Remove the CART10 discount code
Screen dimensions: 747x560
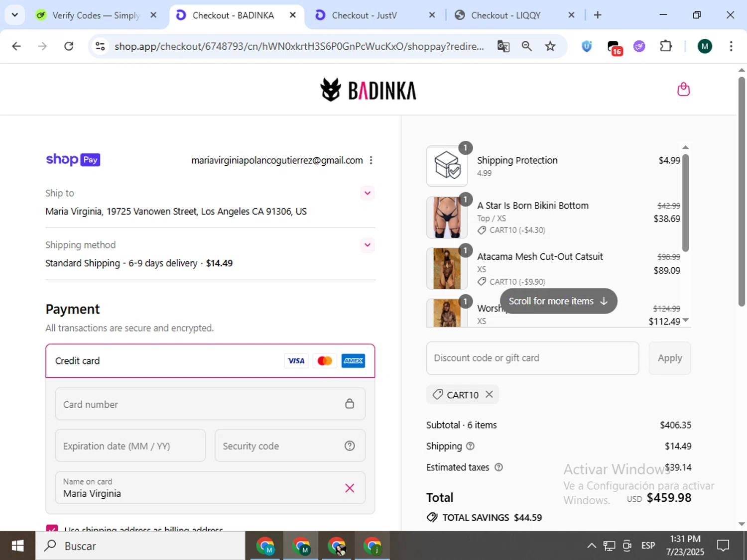click(489, 394)
